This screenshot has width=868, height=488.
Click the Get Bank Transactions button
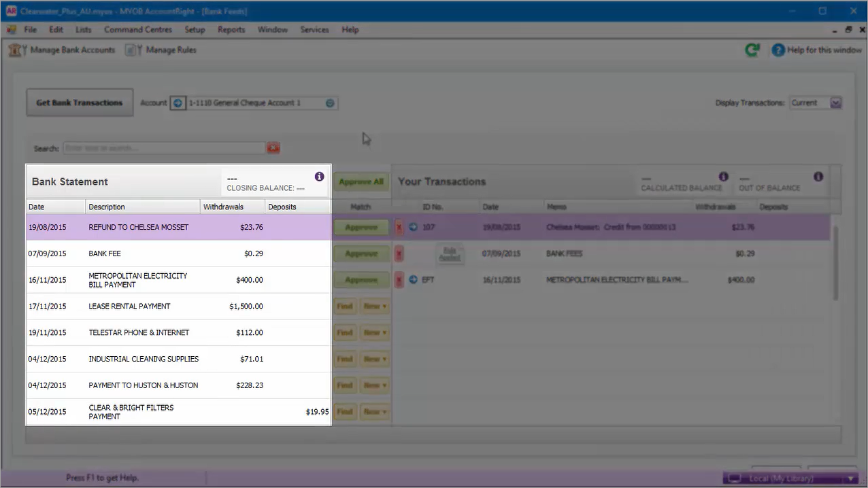pos(80,103)
